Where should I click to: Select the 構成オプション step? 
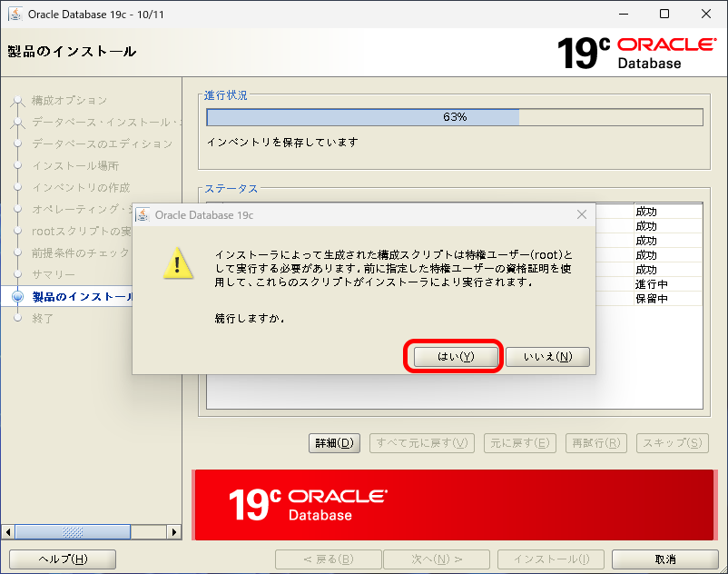click(69, 100)
